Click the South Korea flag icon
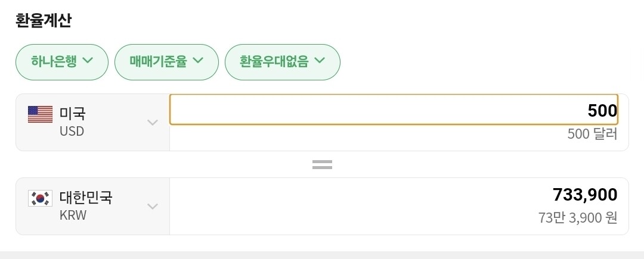 [x=40, y=198]
